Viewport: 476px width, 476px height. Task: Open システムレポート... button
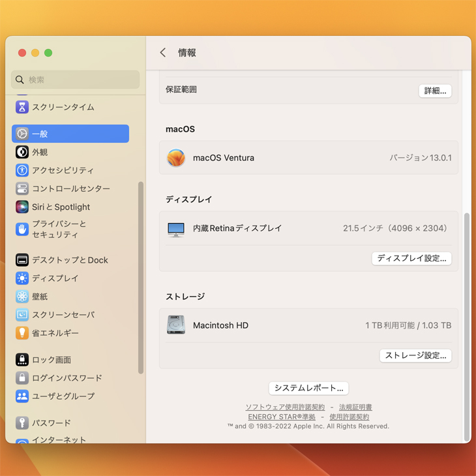click(x=308, y=388)
